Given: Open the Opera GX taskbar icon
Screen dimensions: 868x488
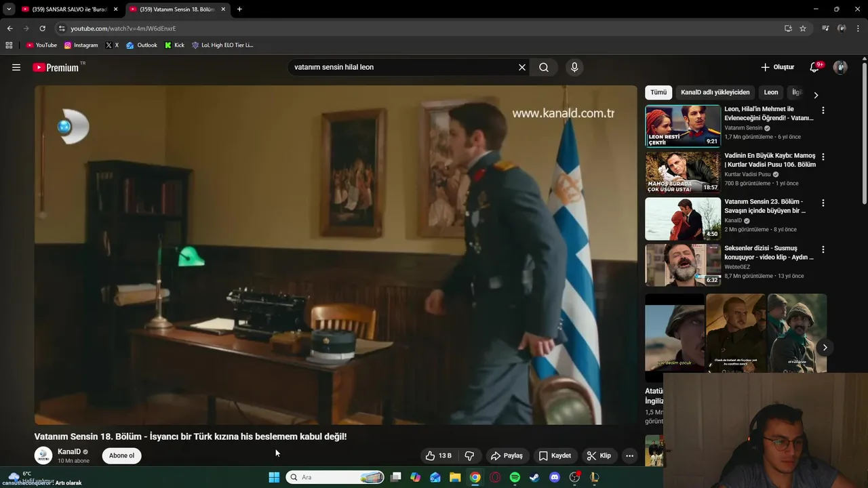Looking at the screenshot, I should (x=495, y=477).
